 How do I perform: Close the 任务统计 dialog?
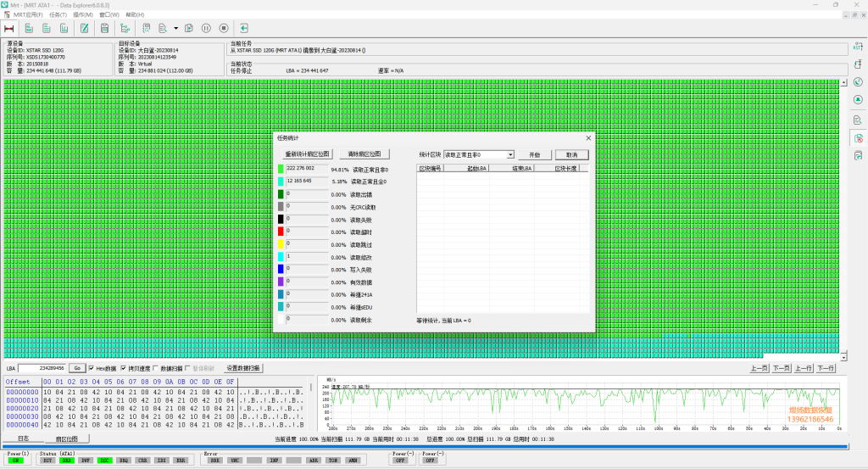(588, 138)
